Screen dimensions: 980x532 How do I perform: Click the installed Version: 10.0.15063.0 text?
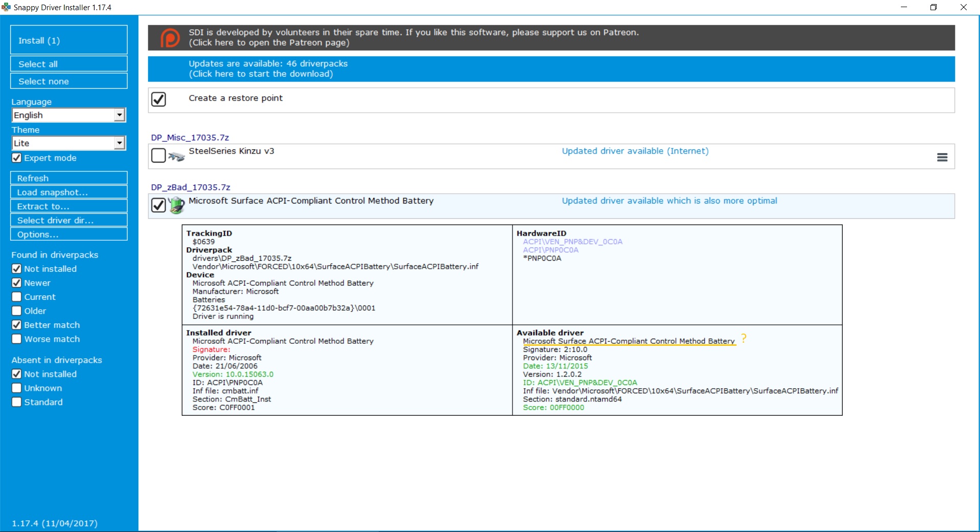pyautogui.click(x=233, y=374)
